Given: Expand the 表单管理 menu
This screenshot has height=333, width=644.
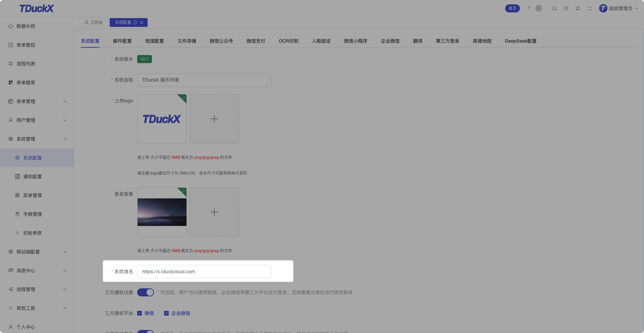Looking at the screenshot, I should 37,101.
